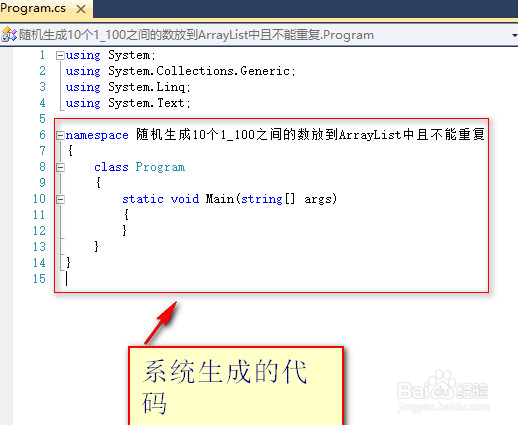The width and height of the screenshot is (518, 425).
Task: Close the Program.cs tab
Action: (x=81, y=9)
